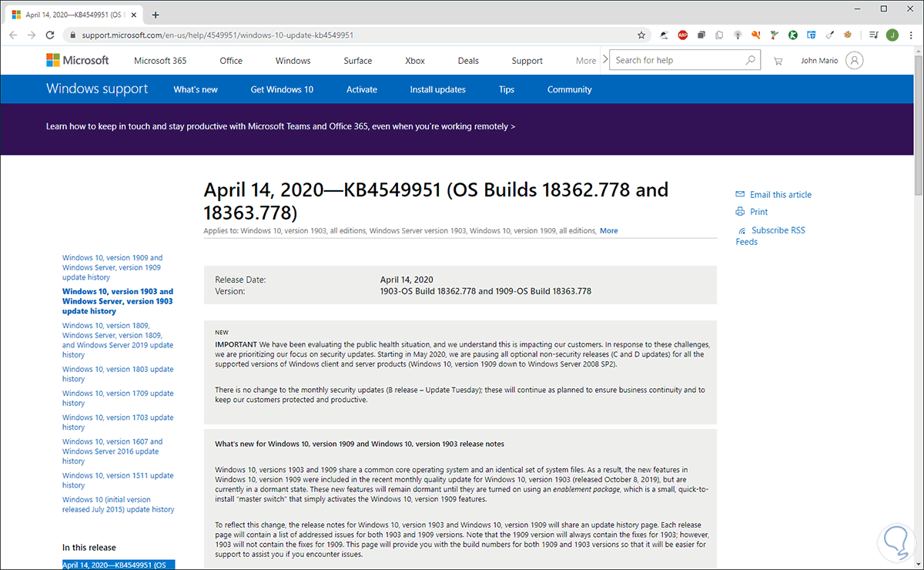
Task: Open initial version July 2015 history link
Action: [119, 505]
